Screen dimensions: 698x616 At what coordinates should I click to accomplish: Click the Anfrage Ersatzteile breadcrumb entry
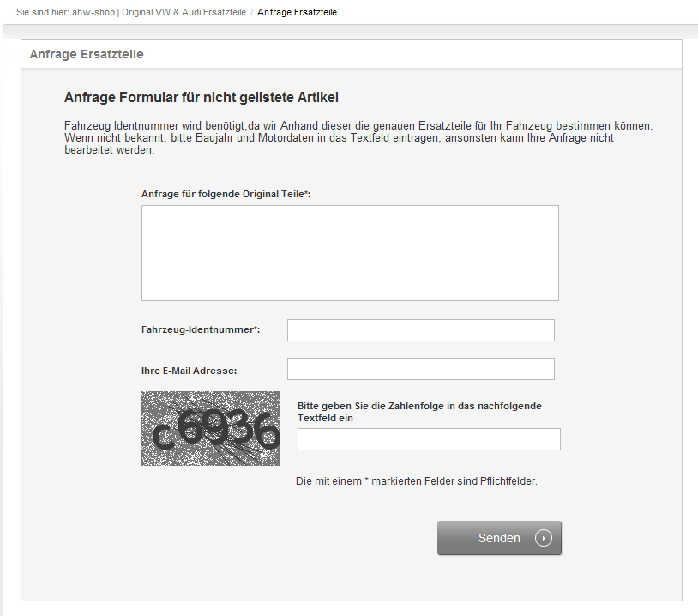click(297, 13)
